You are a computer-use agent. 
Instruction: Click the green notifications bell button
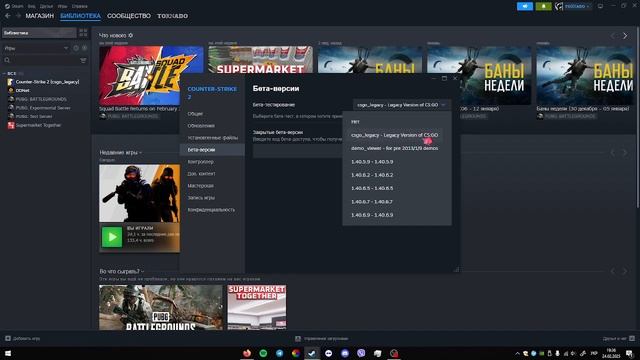pos(543,6)
